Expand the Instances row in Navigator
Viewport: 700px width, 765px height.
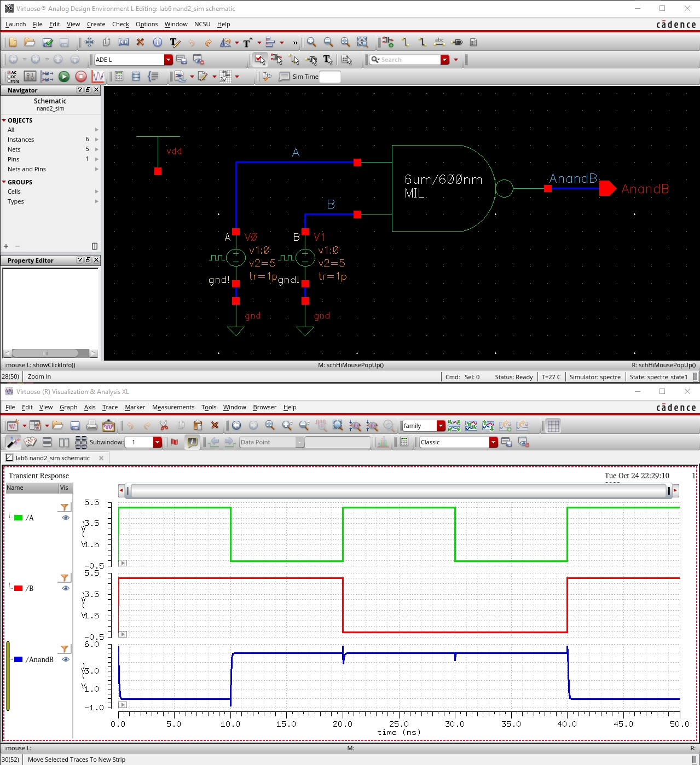click(96, 140)
